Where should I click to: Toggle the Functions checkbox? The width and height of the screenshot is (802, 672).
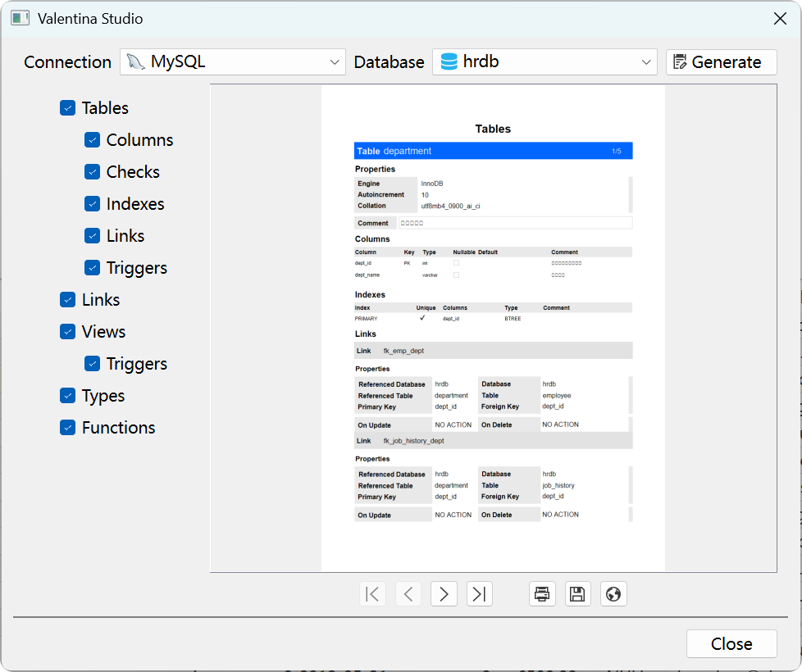pyautogui.click(x=67, y=427)
